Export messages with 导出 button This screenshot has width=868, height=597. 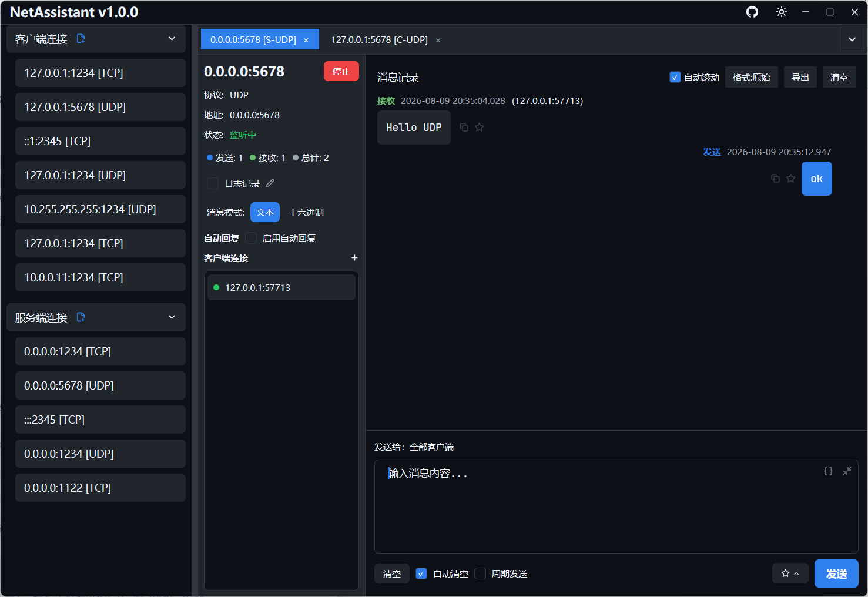[x=800, y=77]
